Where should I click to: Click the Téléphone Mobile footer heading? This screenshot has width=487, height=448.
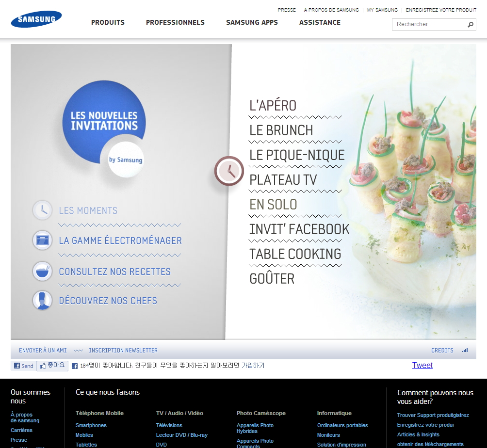100,413
